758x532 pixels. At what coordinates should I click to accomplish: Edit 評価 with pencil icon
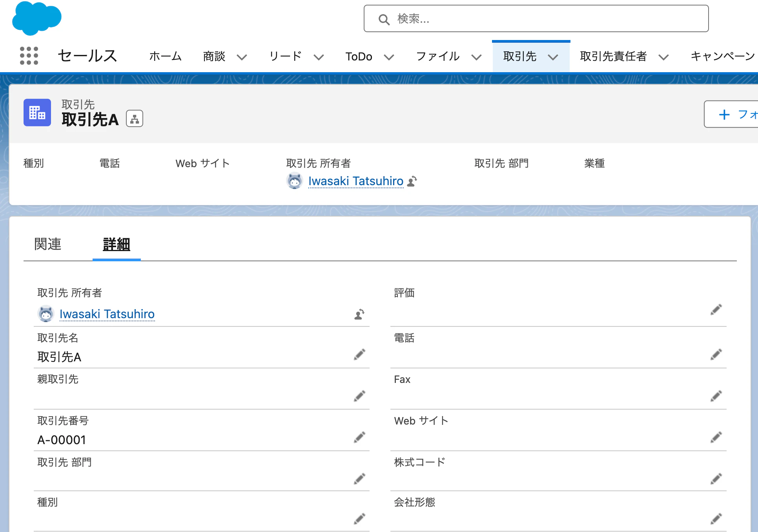click(x=716, y=310)
